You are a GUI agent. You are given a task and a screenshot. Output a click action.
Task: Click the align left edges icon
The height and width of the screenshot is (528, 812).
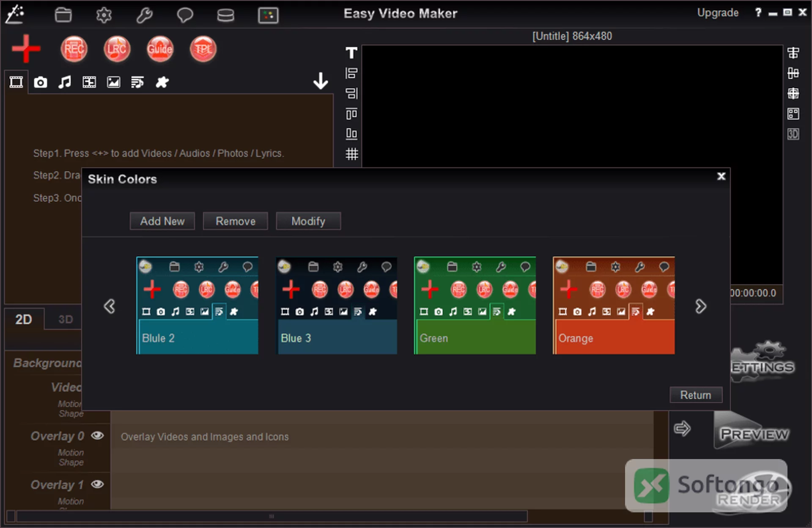point(351,73)
